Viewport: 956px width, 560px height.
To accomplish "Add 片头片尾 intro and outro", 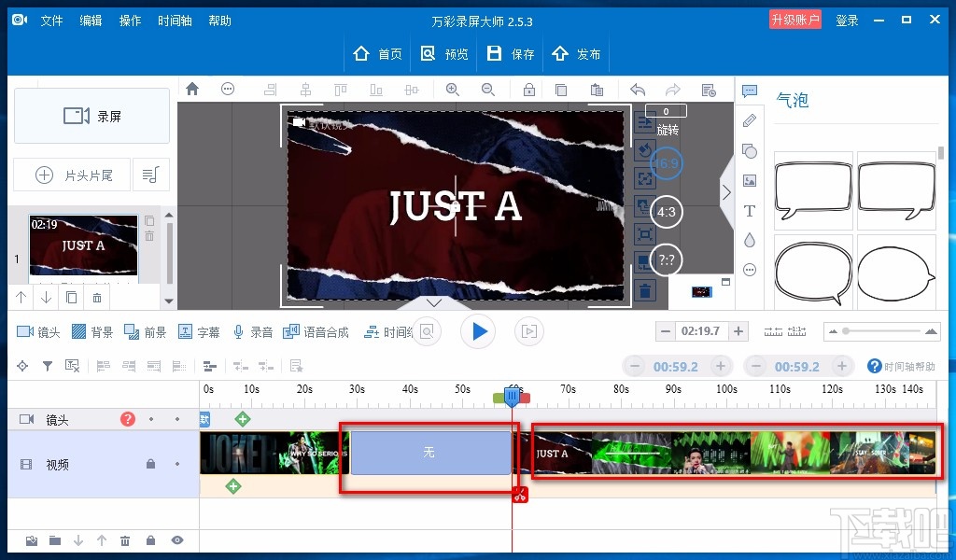I will click(73, 175).
